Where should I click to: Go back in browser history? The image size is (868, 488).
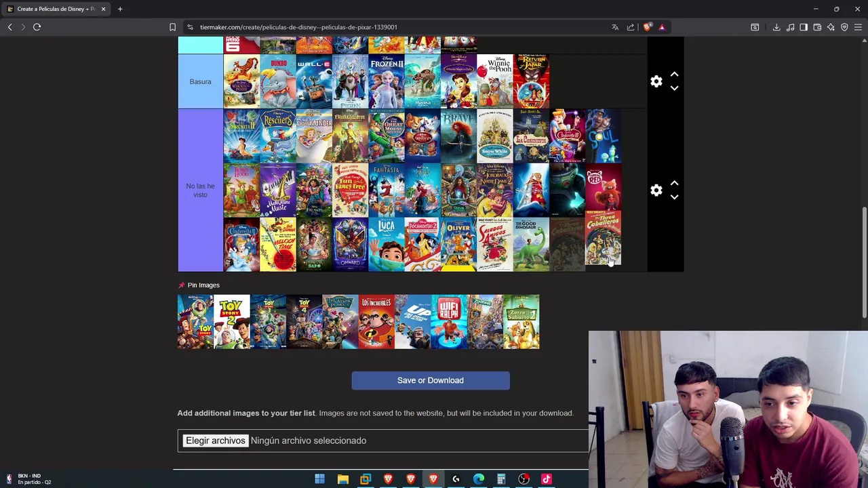(x=9, y=27)
